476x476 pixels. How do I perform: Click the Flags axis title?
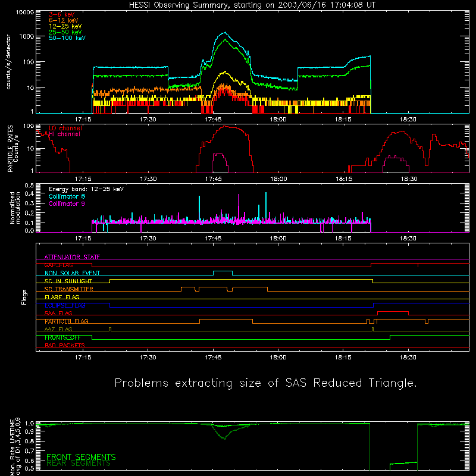point(24,297)
